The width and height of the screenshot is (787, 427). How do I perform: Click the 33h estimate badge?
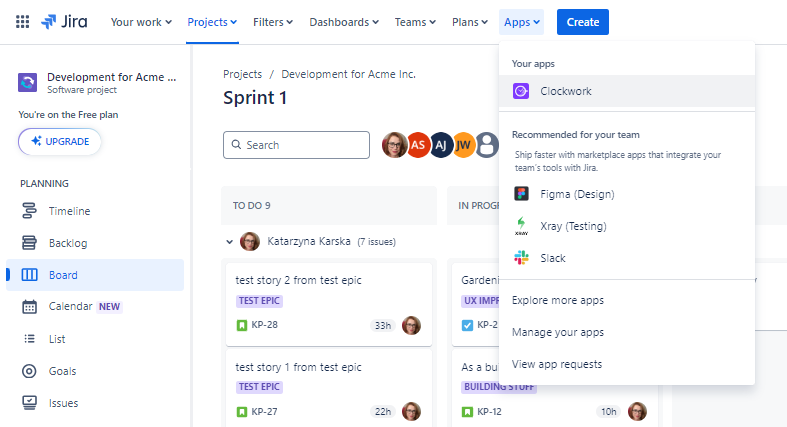[383, 326]
